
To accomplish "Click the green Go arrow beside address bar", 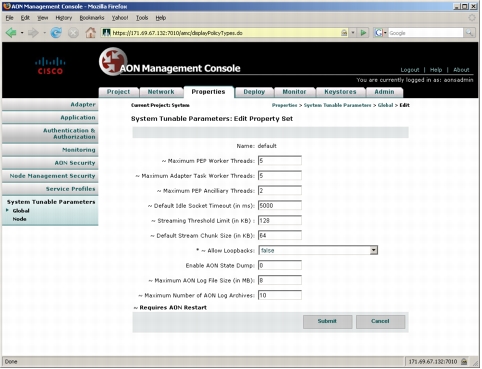I will 363,33.
